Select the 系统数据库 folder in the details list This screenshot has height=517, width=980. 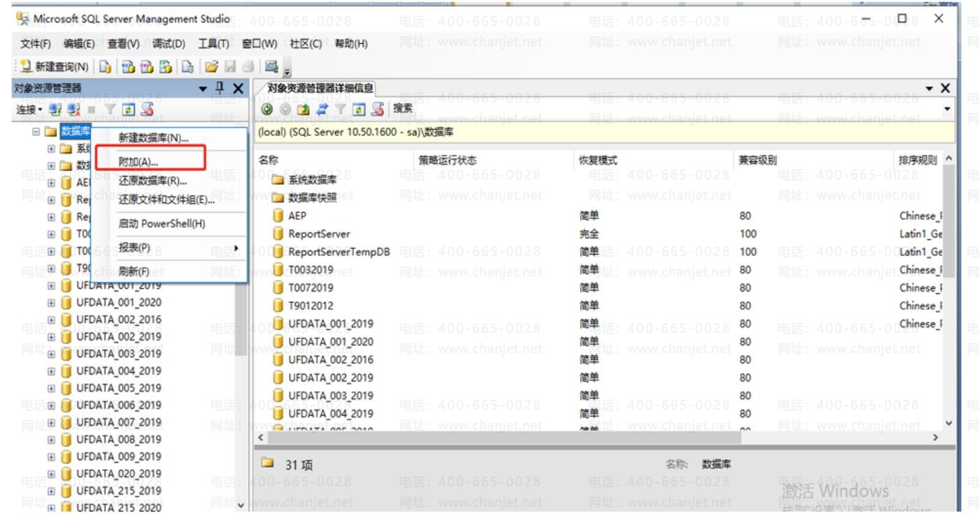point(304,179)
